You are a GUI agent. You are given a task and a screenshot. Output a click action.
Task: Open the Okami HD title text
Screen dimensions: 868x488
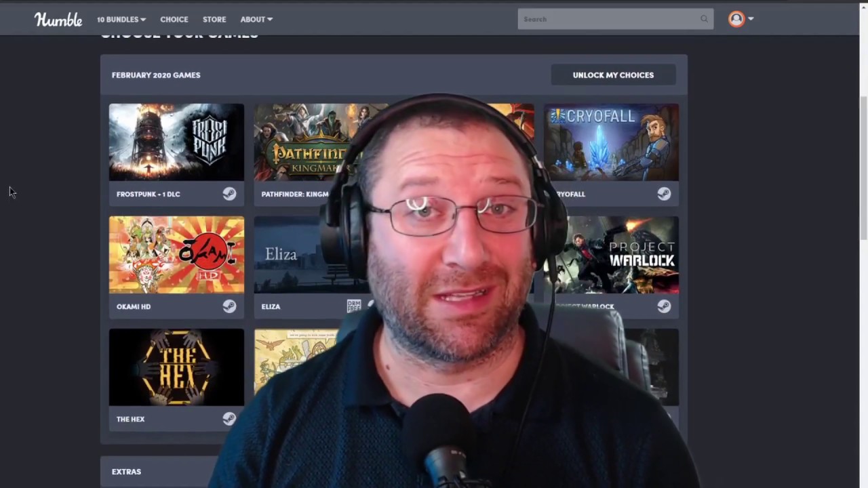pos(134,306)
